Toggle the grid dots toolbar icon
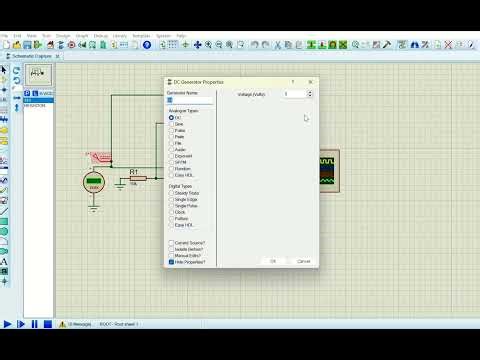 tap(173, 45)
